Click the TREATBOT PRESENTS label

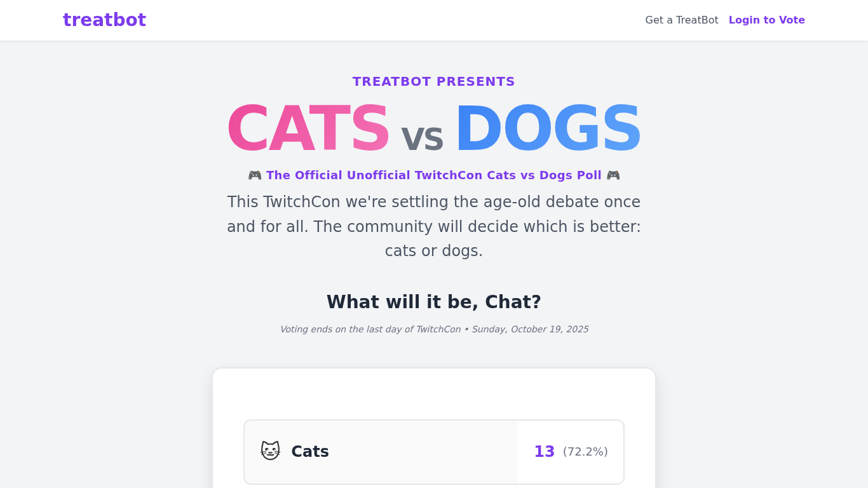(434, 81)
